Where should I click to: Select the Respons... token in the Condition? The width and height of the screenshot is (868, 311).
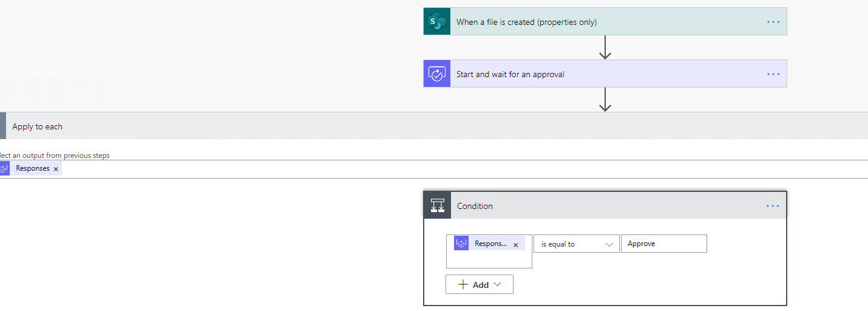pos(490,244)
